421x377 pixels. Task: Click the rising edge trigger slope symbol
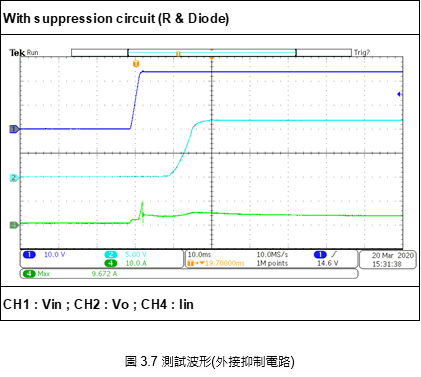(x=334, y=255)
